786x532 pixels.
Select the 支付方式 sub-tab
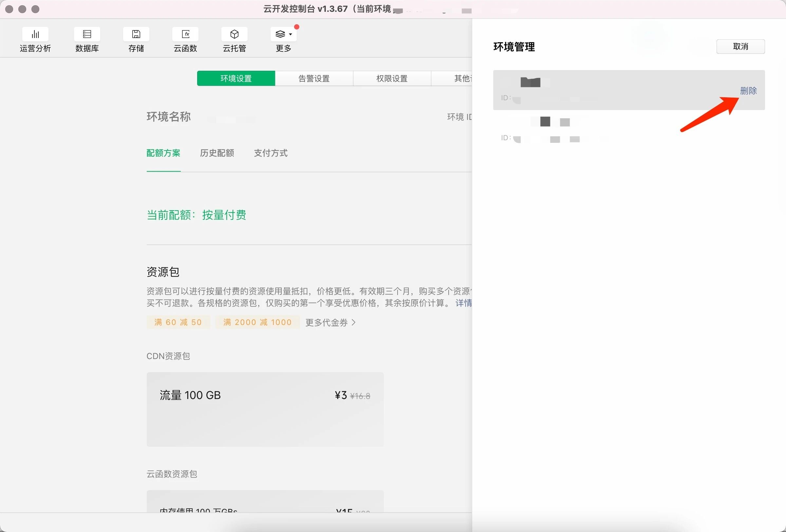(x=271, y=153)
